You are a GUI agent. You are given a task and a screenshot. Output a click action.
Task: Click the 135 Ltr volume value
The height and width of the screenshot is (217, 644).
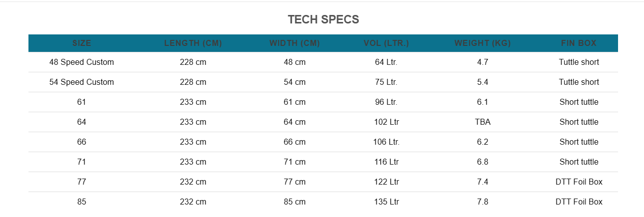[386, 202]
